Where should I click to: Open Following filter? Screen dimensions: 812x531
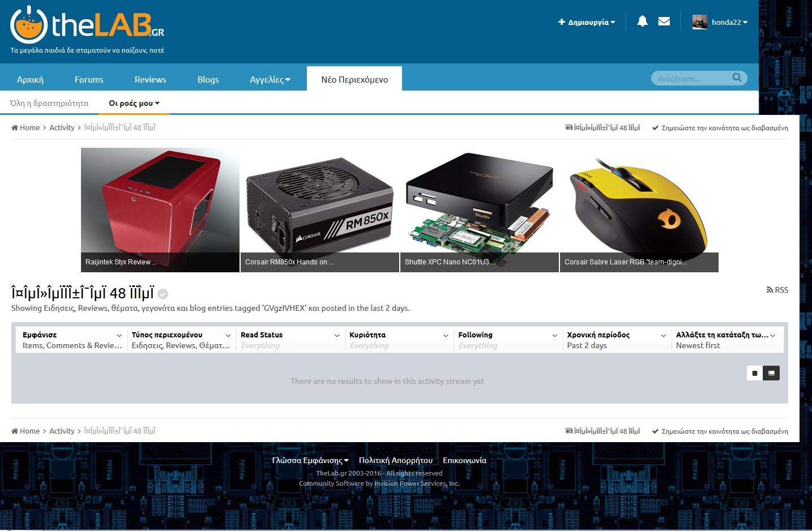click(x=507, y=340)
